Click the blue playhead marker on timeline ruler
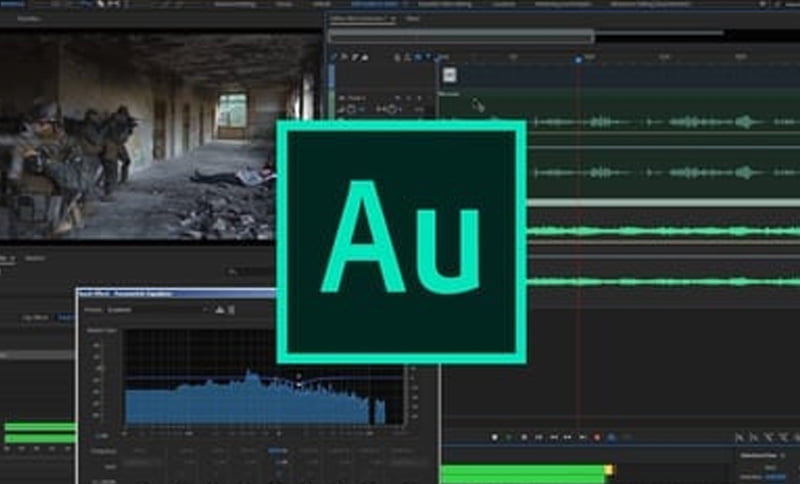 point(578,60)
